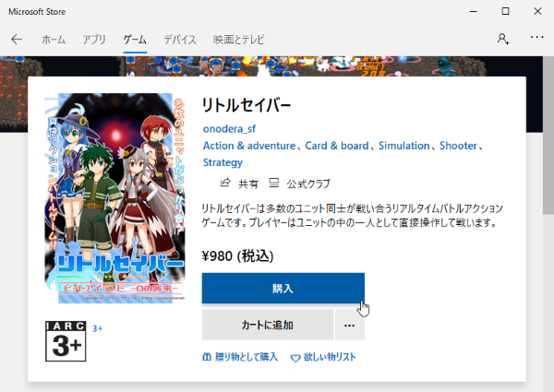Expand more options beside カートに追加
The height and width of the screenshot is (392, 554).
[x=349, y=325]
